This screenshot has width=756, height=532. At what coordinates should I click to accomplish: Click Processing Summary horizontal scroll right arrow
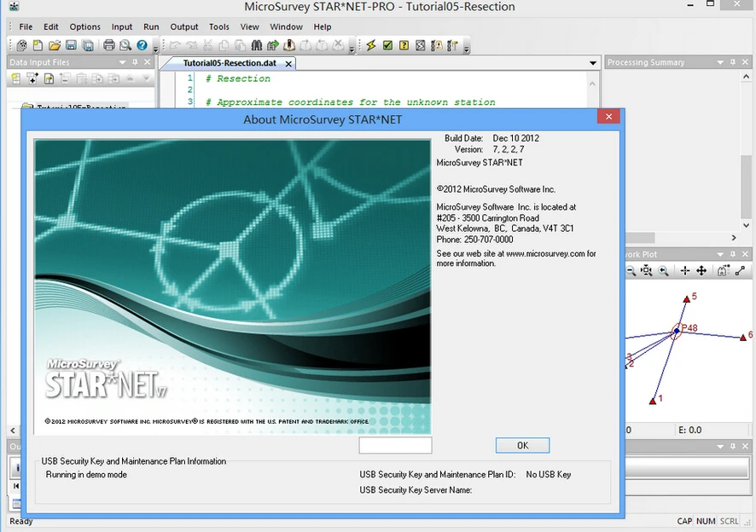[734, 238]
